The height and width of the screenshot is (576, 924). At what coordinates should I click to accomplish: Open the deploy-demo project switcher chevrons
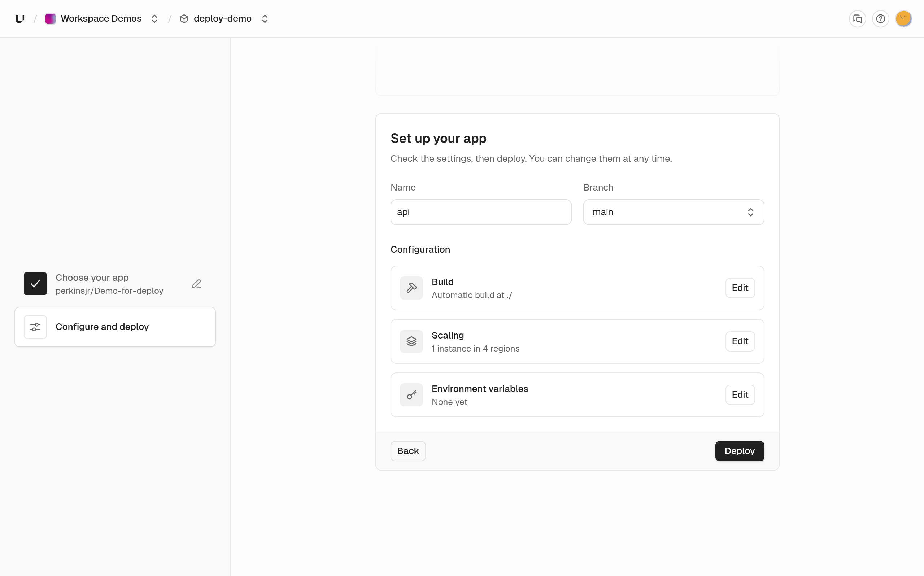[x=265, y=19]
